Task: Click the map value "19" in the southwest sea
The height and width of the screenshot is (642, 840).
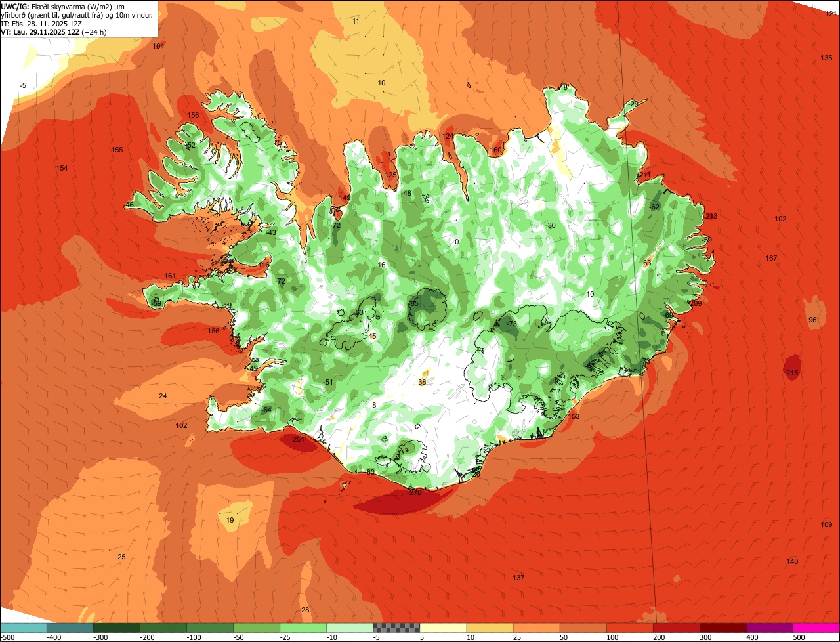Action: point(230,520)
